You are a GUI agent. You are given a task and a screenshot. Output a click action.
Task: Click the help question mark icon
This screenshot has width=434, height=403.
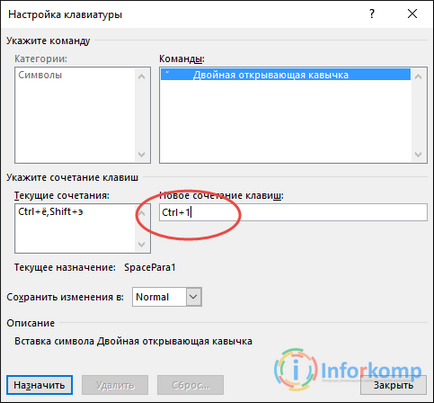(x=372, y=14)
